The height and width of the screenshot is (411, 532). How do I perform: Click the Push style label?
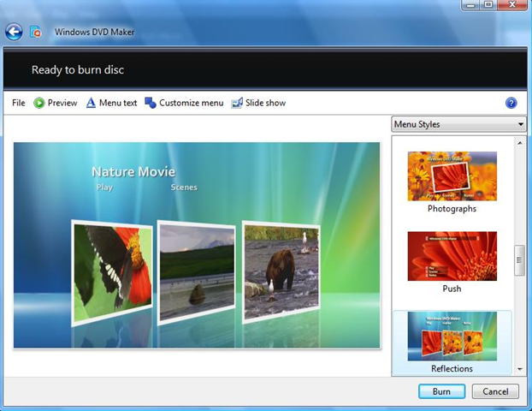click(452, 289)
